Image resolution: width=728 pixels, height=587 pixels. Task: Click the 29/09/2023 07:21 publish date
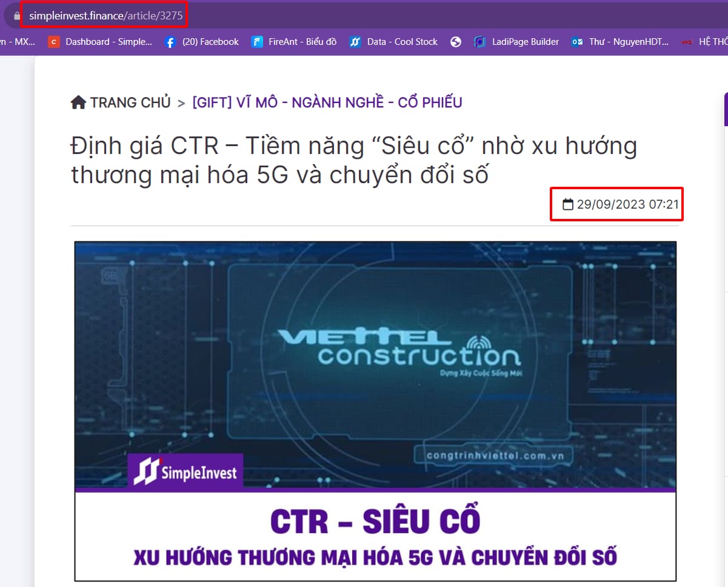(x=627, y=204)
